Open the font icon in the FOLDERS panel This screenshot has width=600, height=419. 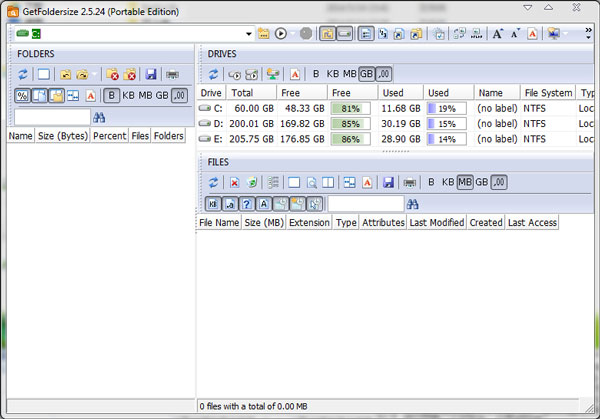pyautogui.click(x=91, y=95)
